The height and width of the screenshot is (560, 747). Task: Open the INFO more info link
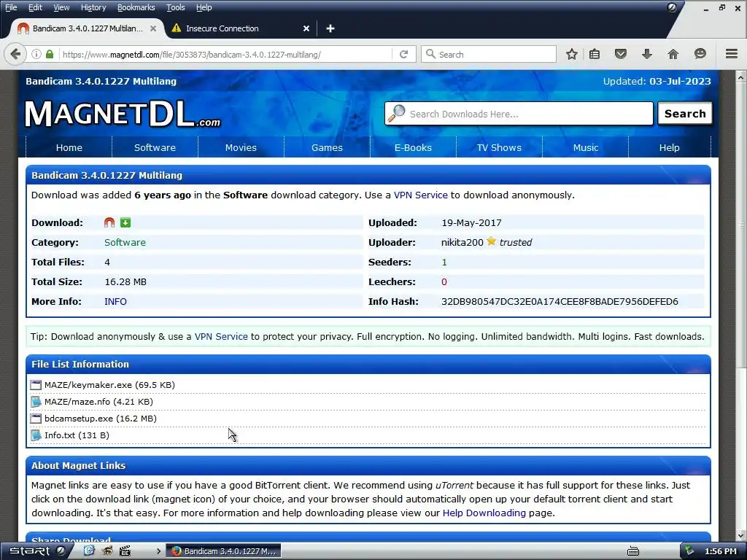[115, 301]
